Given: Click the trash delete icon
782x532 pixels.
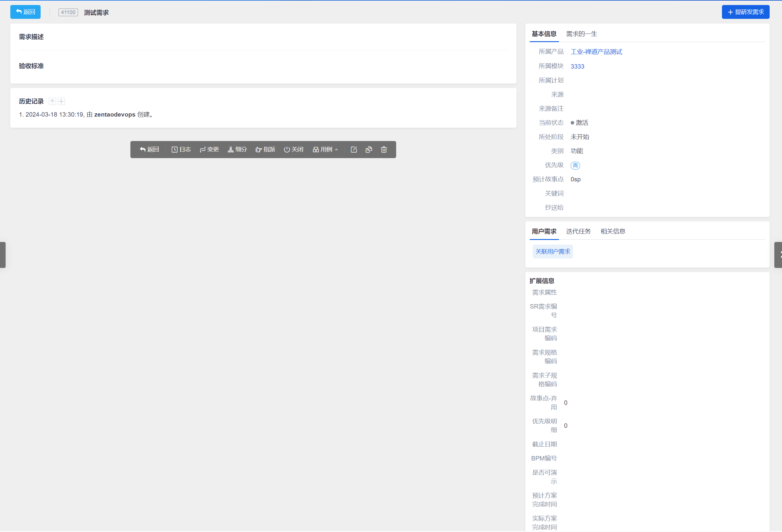Looking at the screenshot, I should pos(384,150).
